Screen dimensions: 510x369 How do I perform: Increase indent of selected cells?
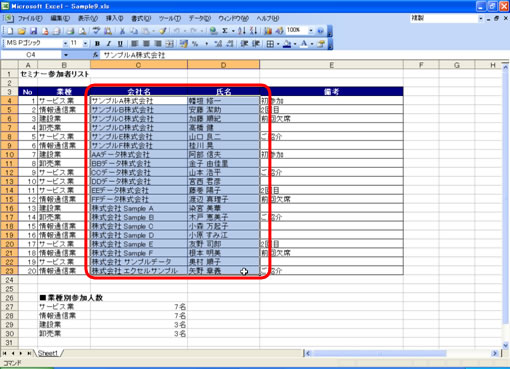pos(256,44)
